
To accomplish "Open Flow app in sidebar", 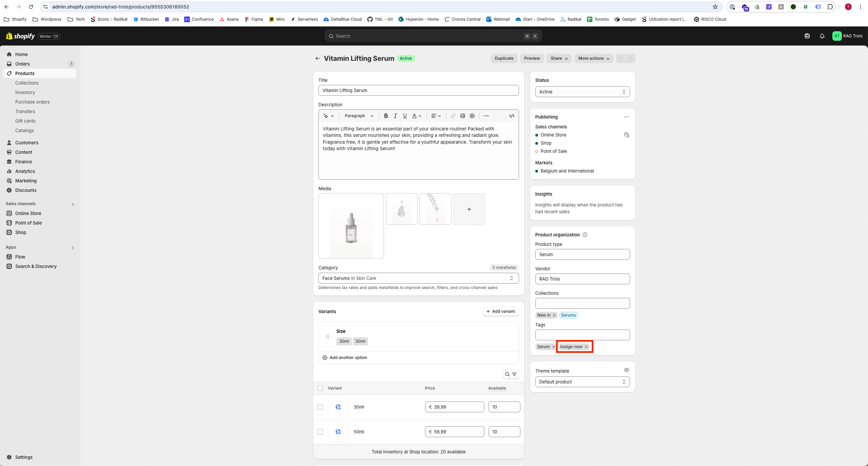I will (x=40, y=257).
